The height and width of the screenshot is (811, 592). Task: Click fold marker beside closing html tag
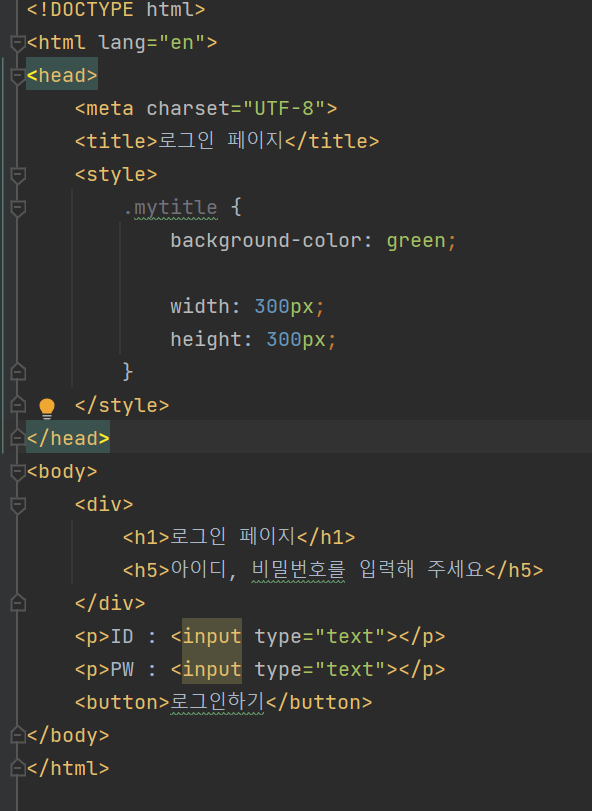(18, 768)
